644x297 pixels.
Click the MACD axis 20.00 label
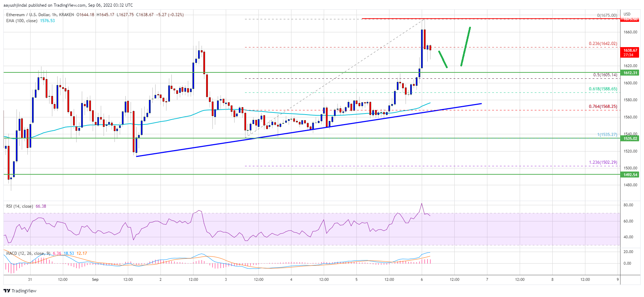628,252
